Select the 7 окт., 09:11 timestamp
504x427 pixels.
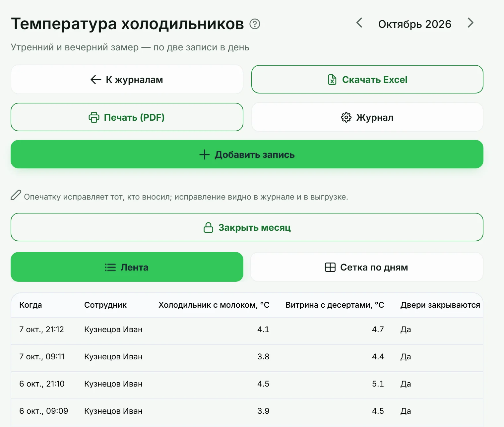42,357
